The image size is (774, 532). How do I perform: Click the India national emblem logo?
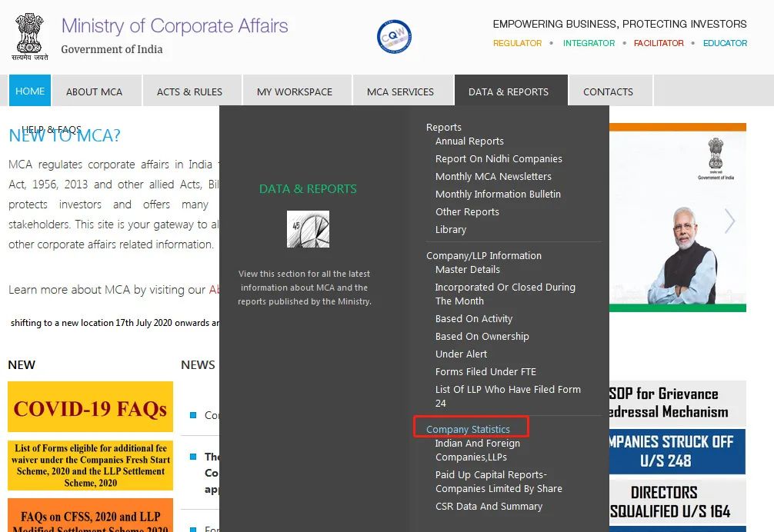30,37
